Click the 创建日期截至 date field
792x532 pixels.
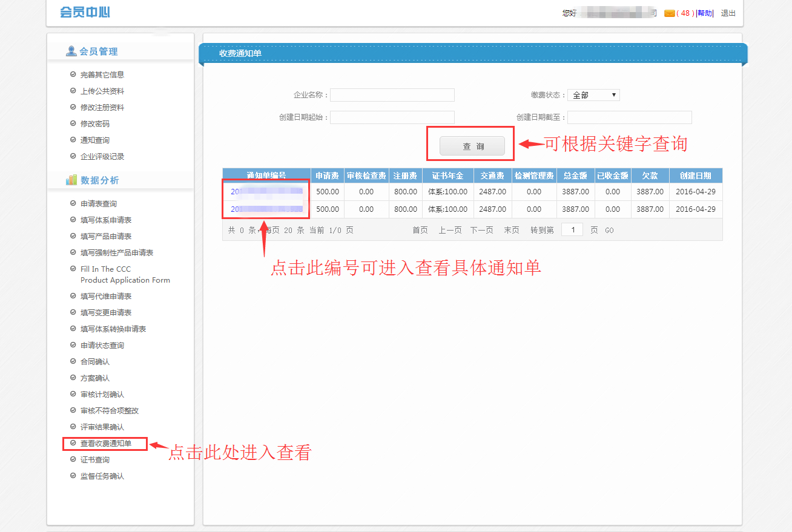point(629,117)
